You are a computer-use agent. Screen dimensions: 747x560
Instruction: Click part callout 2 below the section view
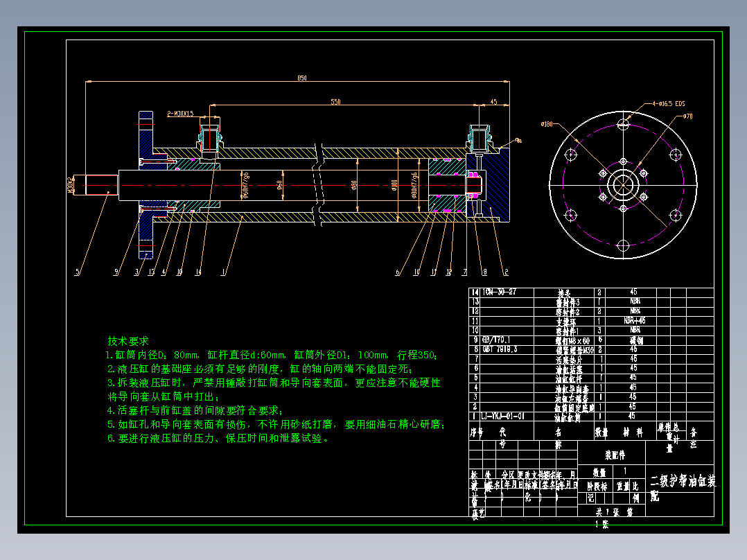click(x=506, y=272)
